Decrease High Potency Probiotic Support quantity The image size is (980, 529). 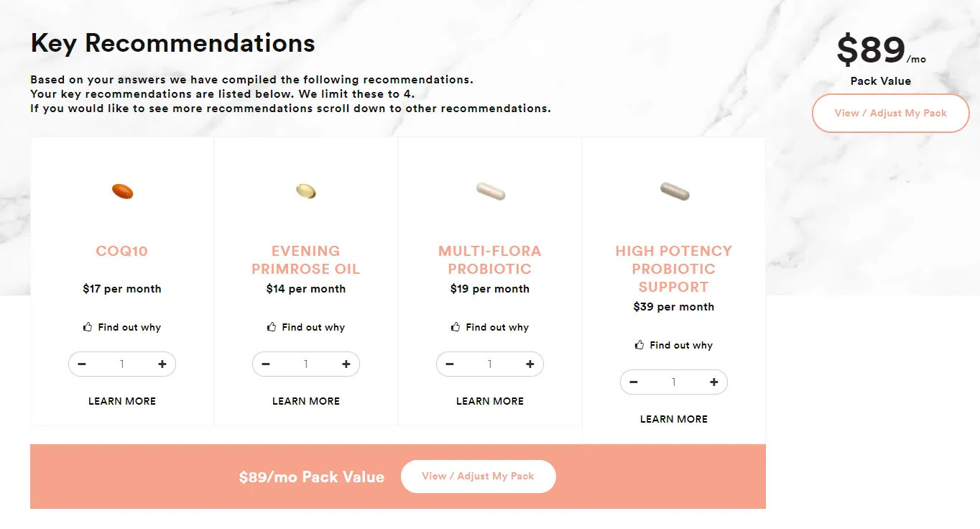(x=634, y=382)
